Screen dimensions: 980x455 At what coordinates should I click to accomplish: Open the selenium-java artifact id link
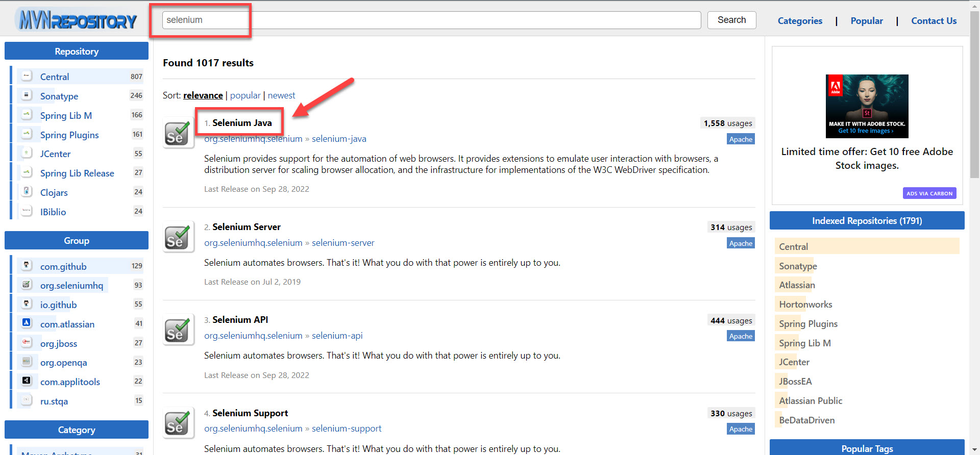pos(339,139)
